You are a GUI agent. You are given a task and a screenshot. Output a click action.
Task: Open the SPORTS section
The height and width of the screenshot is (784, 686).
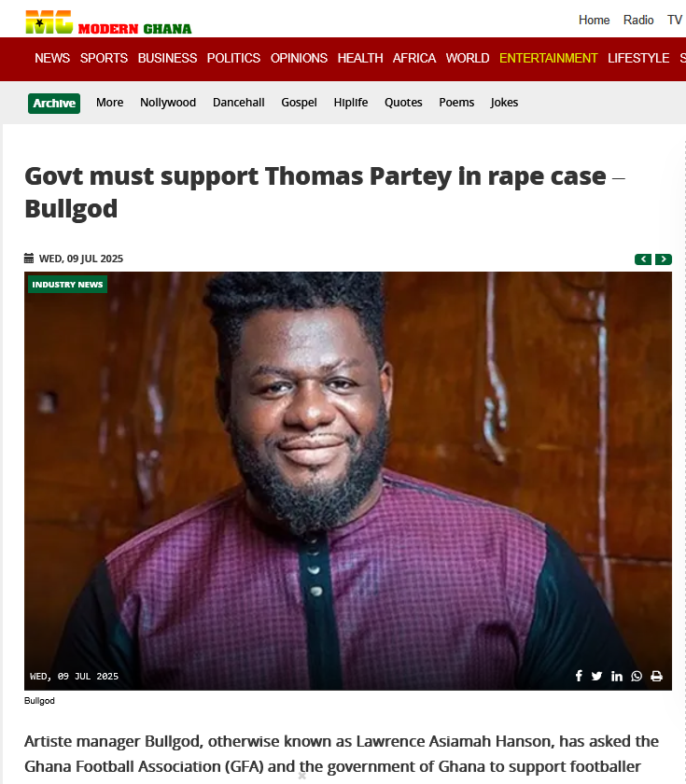[104, 58]
